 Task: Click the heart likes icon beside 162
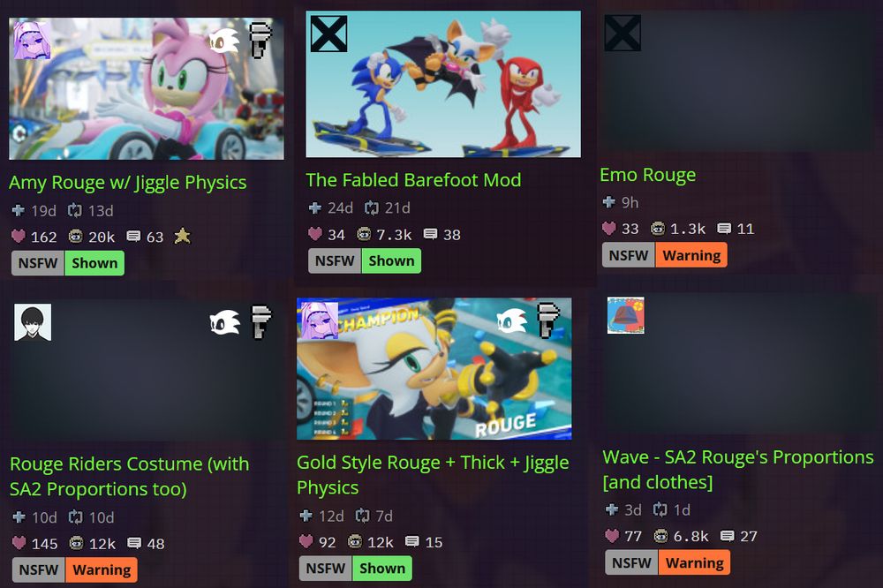(x=19, y=236)
